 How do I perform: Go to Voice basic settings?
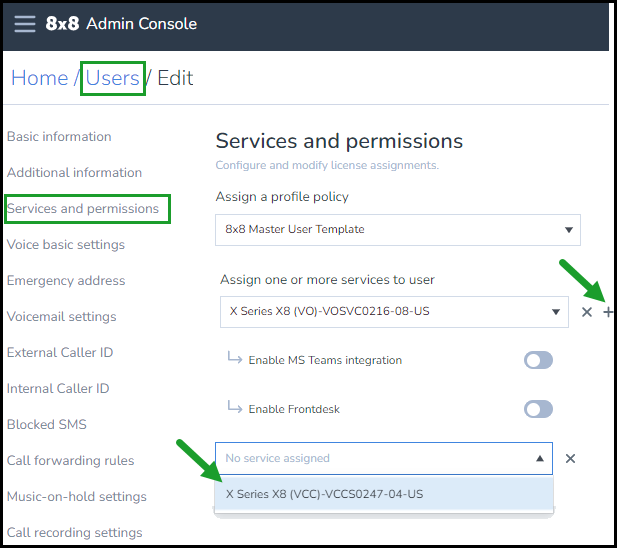[66, 245]
